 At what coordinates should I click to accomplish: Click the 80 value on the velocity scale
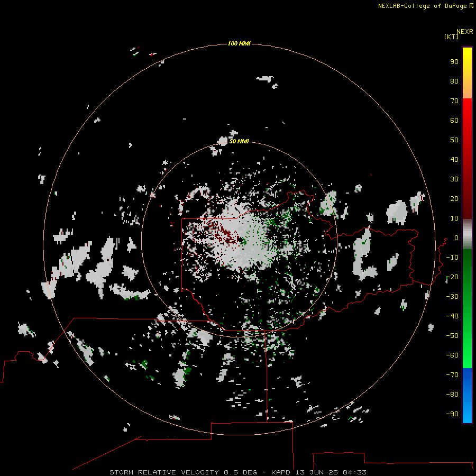(x=454, y=81)
